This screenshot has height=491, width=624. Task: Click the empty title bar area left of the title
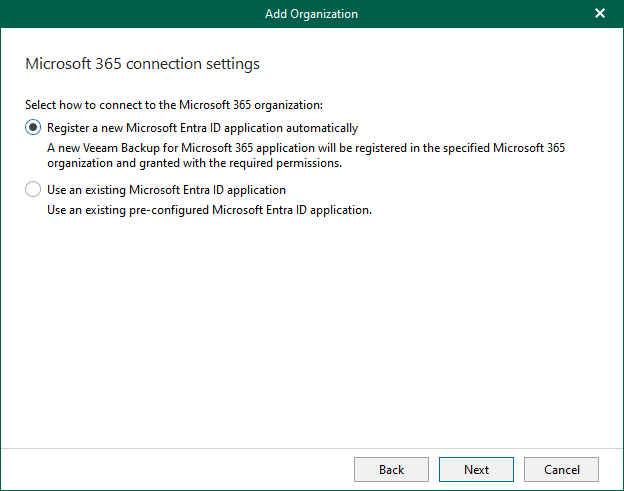click(120, 14)
